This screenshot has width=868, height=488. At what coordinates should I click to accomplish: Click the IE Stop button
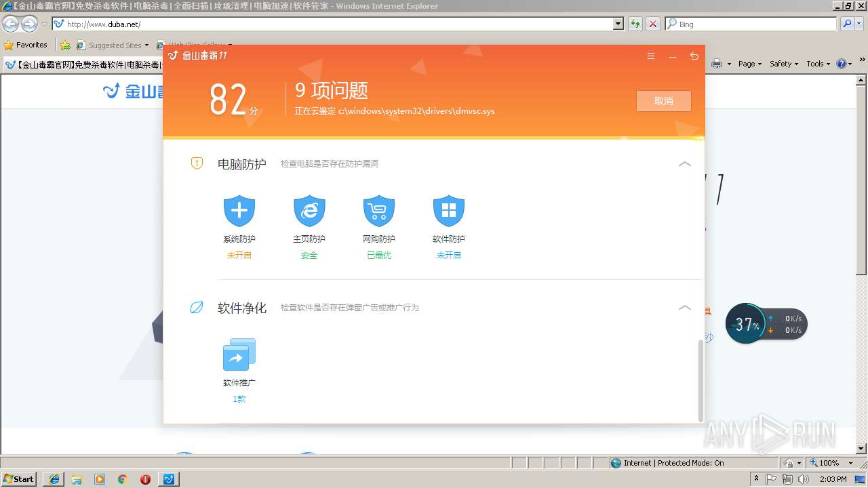point(653,24)
